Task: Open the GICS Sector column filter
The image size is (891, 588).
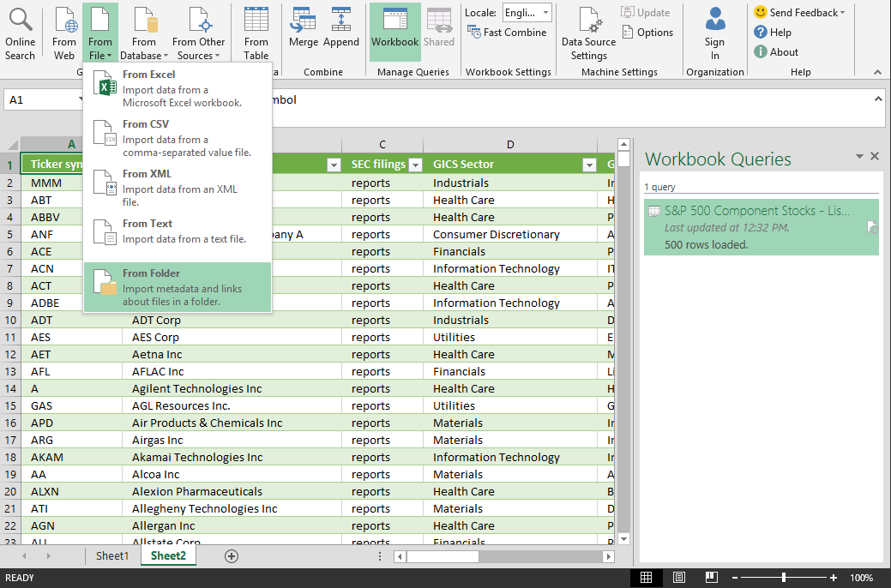Action: click(589, 165)
